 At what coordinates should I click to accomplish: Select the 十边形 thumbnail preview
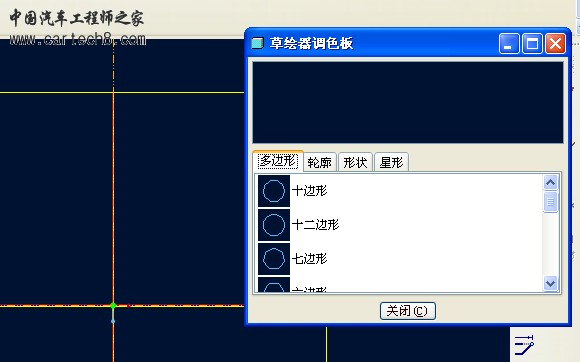point(274,191)
